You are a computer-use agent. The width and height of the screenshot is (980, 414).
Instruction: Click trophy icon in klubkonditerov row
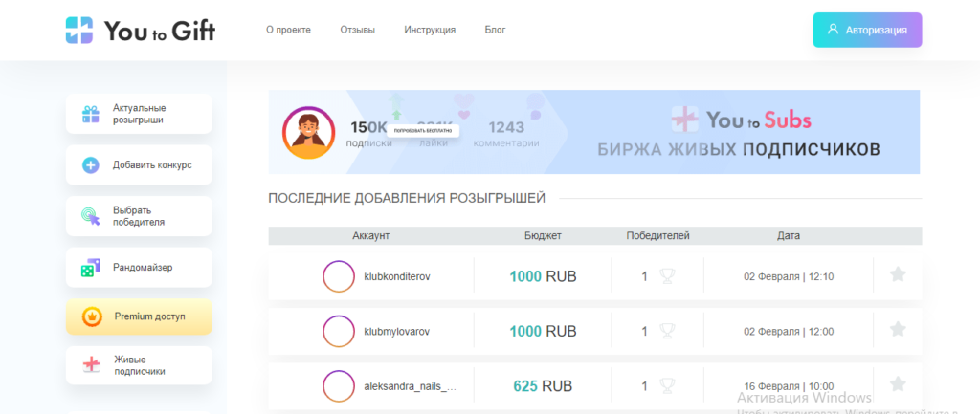coord(667,276)
